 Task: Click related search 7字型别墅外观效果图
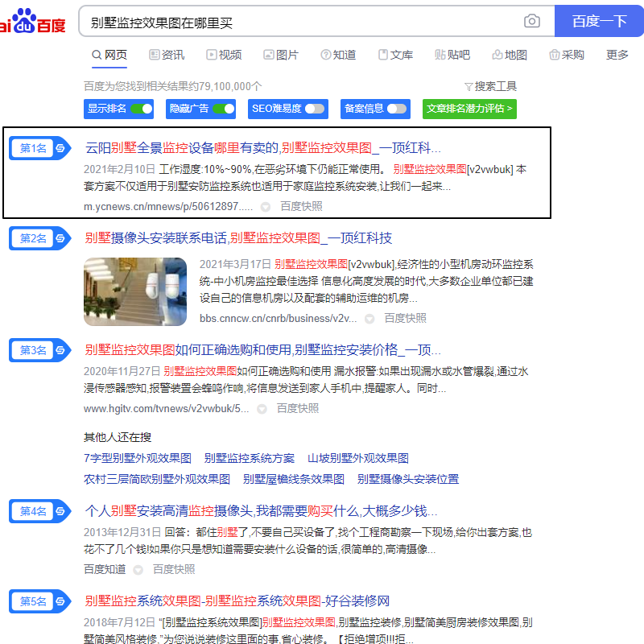tap(138, 458)
